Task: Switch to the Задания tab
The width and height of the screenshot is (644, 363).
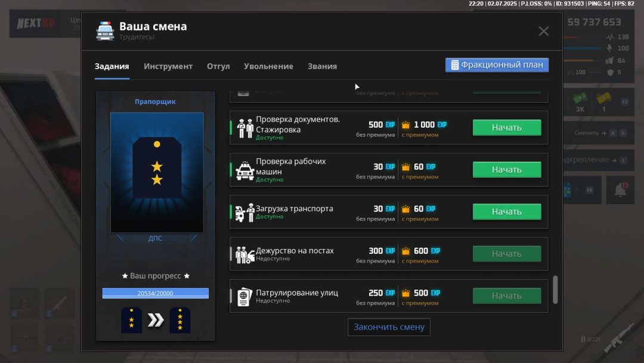Action: tap(112, 66)
